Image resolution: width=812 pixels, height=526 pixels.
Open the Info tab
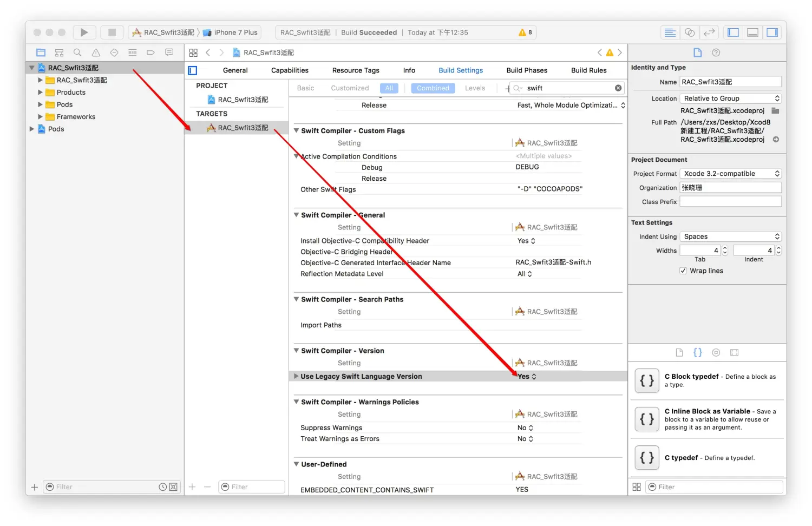pyautogui.click(x=409, y=70)
